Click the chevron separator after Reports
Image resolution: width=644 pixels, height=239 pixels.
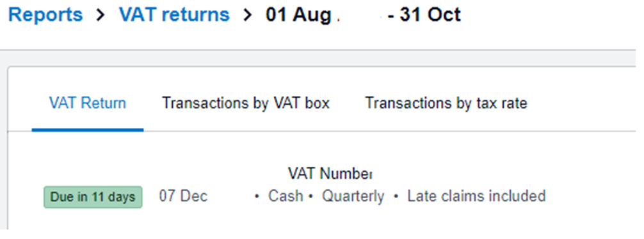pyautogui.click(x=101, y=15)
